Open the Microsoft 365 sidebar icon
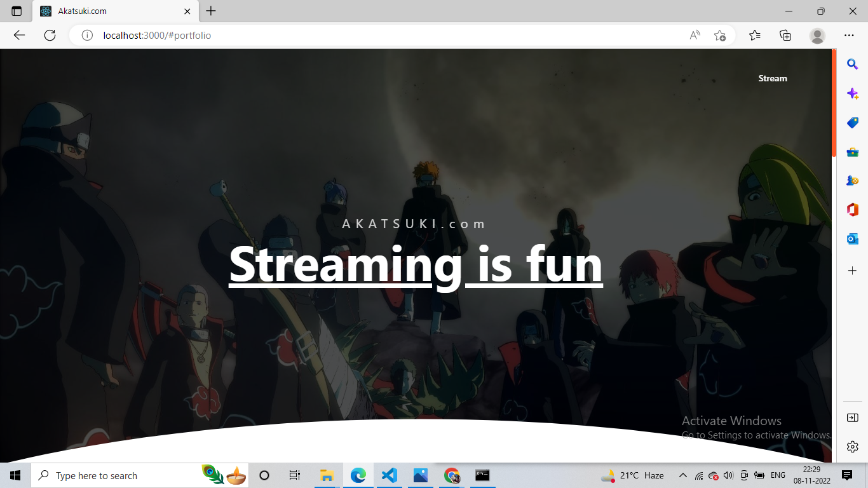This screenshot has width=868, height=488. pyautogui.click(x=853, y=209)
